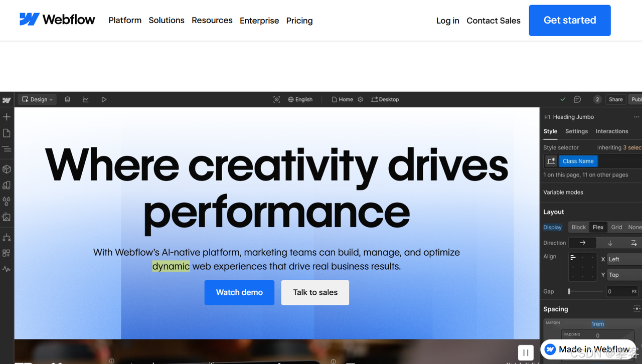Open page settings gear next to Home
Viewport: 642px width, 364px height.
pos(360,99)
